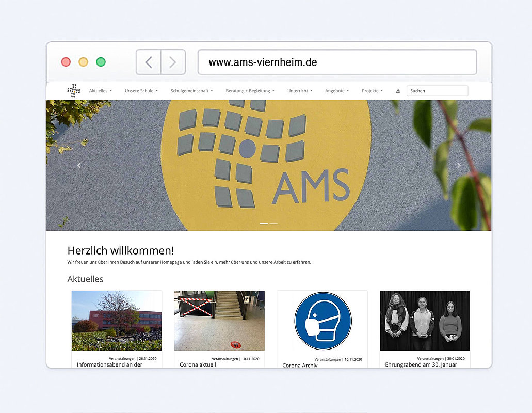Go to previous slide with left arrow
The width and height of the screenshot is (532, 413).
[79, 166]
